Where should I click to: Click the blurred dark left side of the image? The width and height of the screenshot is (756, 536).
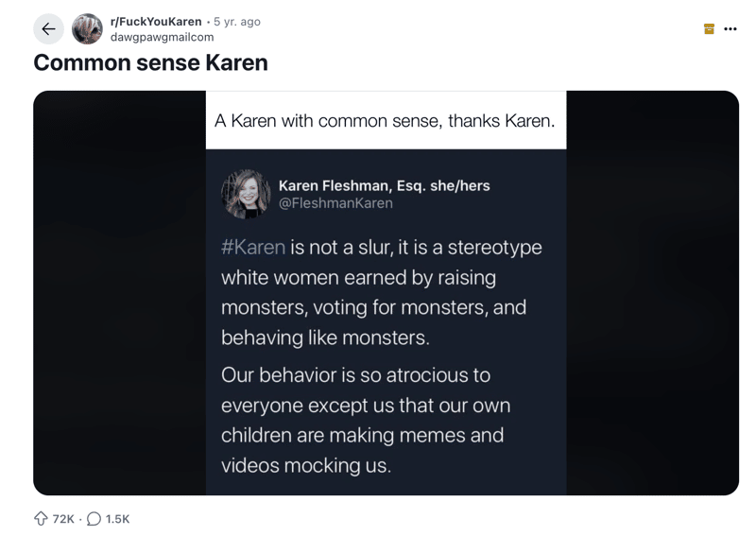pyautogui.click(x=118, y=293)
